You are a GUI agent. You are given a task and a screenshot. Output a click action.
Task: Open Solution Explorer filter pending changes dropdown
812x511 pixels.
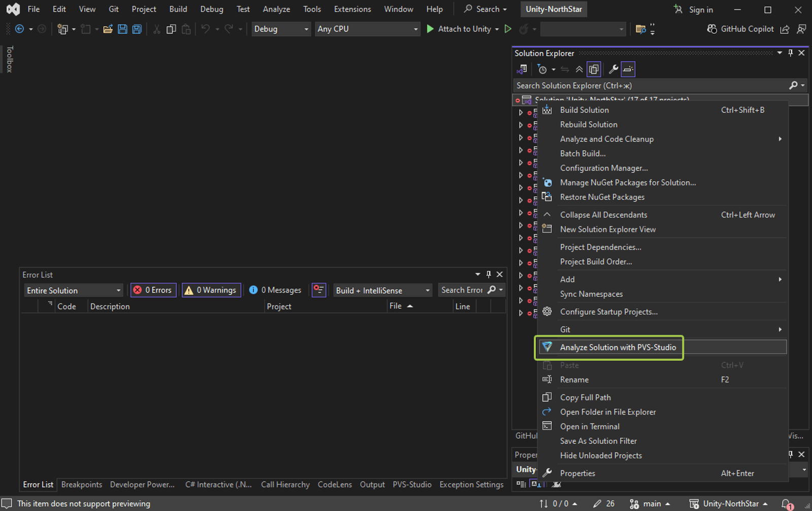pos(553,69)
